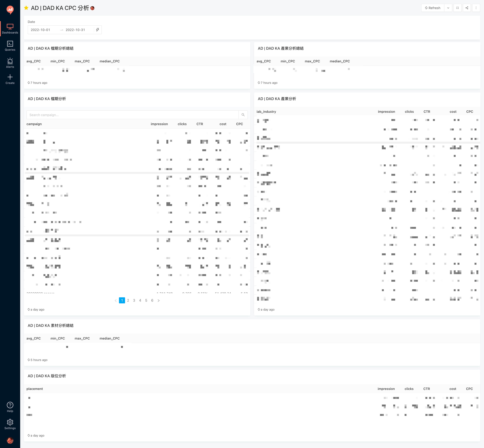Sort 產業分析 table by CPC column
484x448 pixels.
tap(470, 111)
